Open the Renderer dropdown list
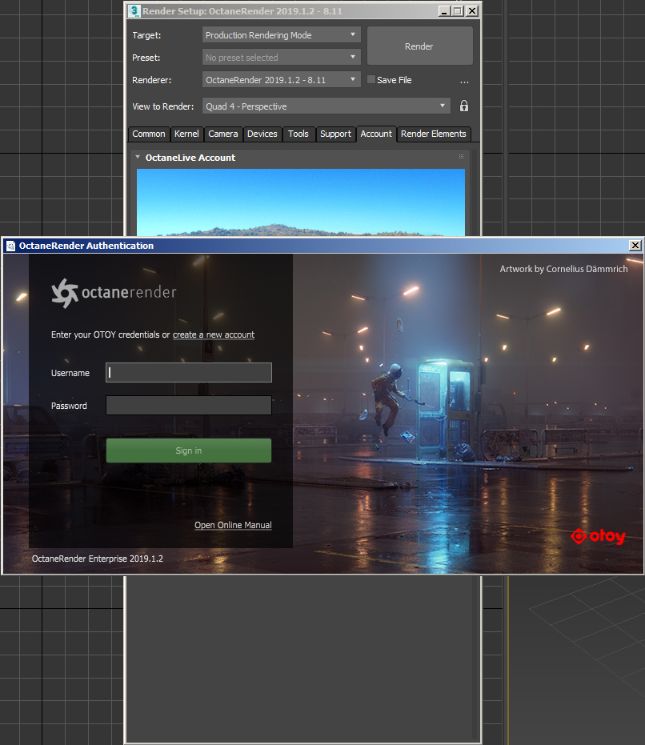Image resolution: width=645 pixels, height=745 pixels. 281,80
